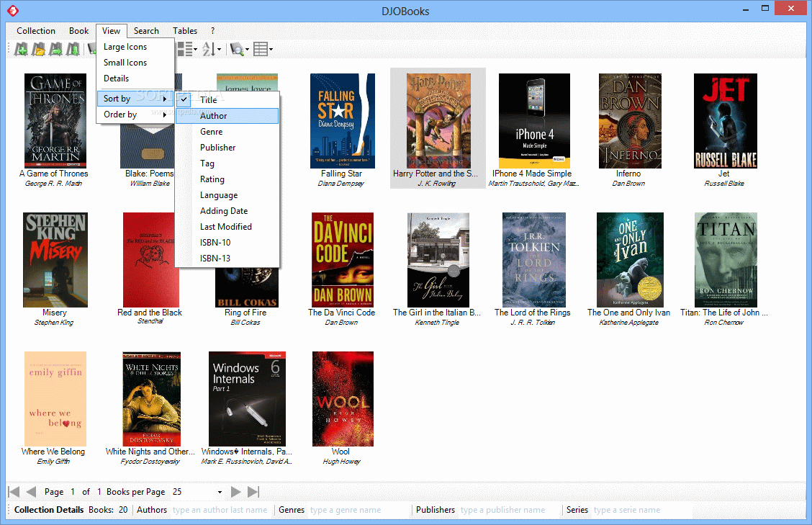The height and width of the screenshot is (525, 812).
Task: Toggle the checked Title sort option
Action: [227, 100]
